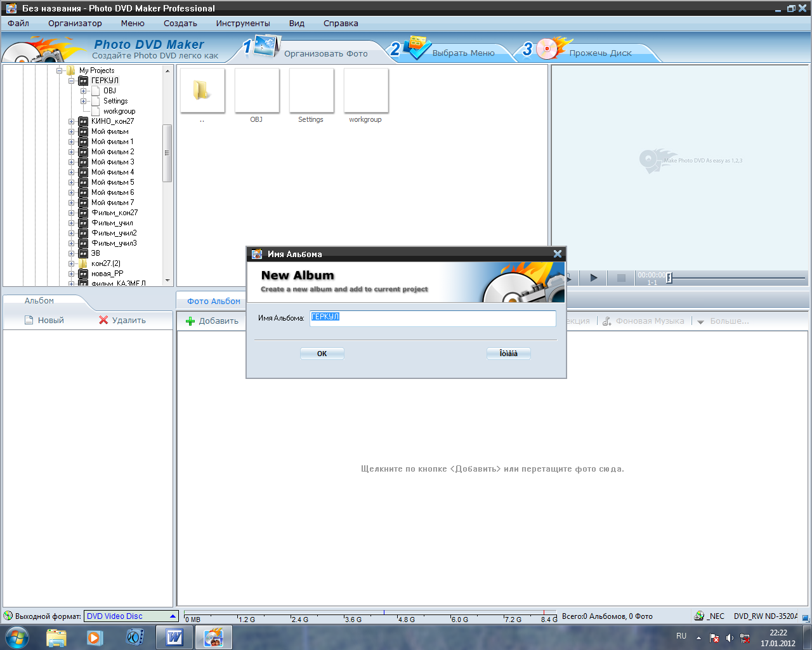
Task: Go to step 1 Организовать Фото
Action: pyautogui.click(x=311, y=52)
